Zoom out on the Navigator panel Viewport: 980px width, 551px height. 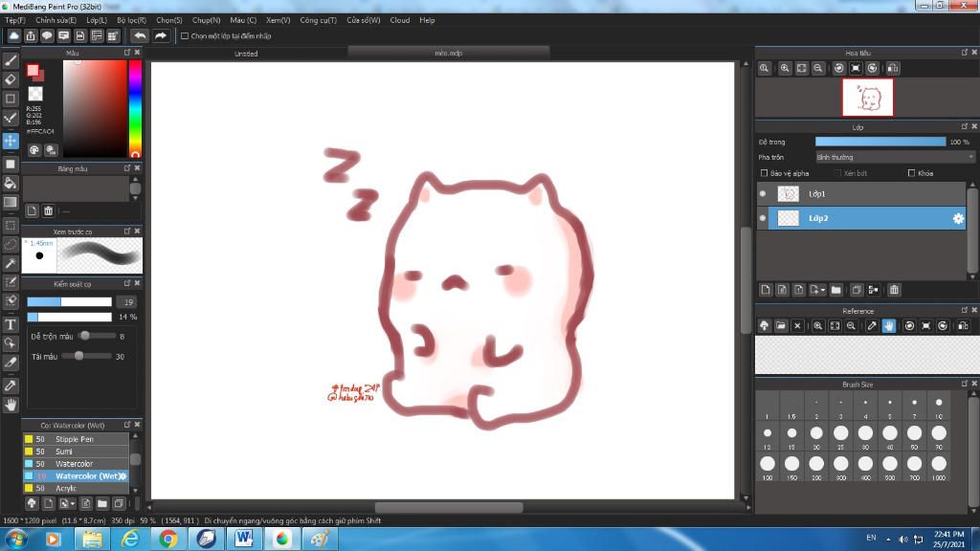[x=818, y=68]
